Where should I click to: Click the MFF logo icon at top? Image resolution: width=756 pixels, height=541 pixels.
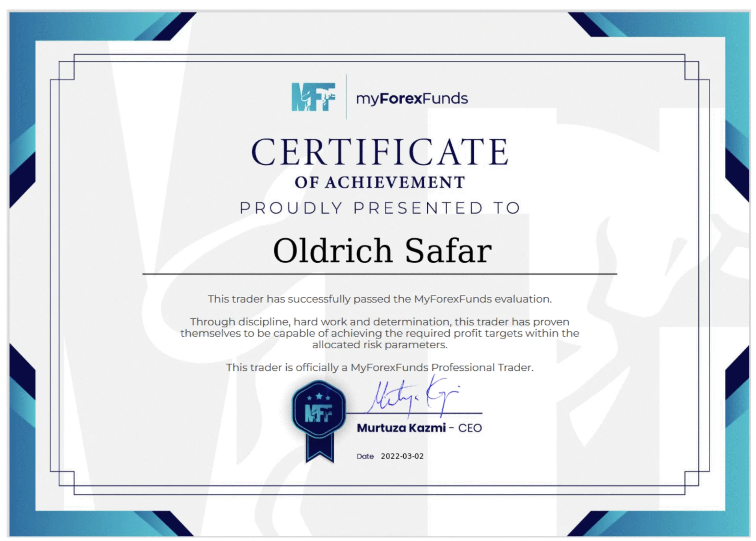pos(313,97)
